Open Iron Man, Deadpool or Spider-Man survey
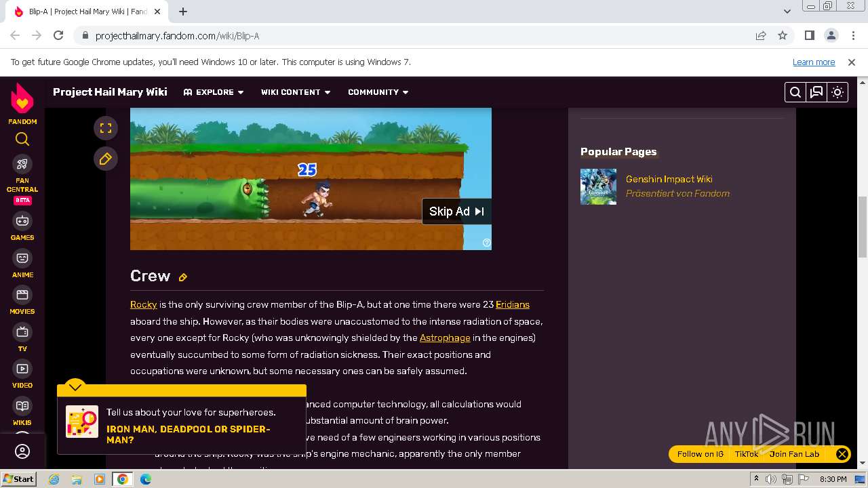 (188, 434)
